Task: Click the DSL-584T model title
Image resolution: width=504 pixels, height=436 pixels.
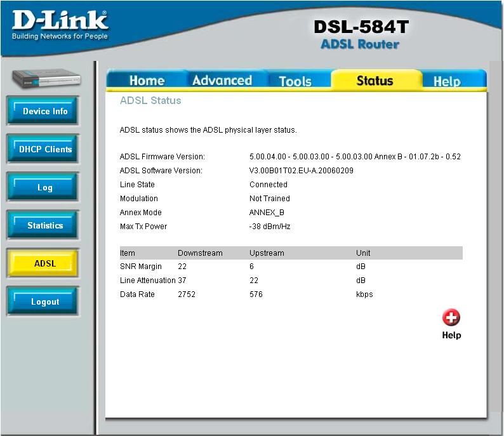Action: 361,27
